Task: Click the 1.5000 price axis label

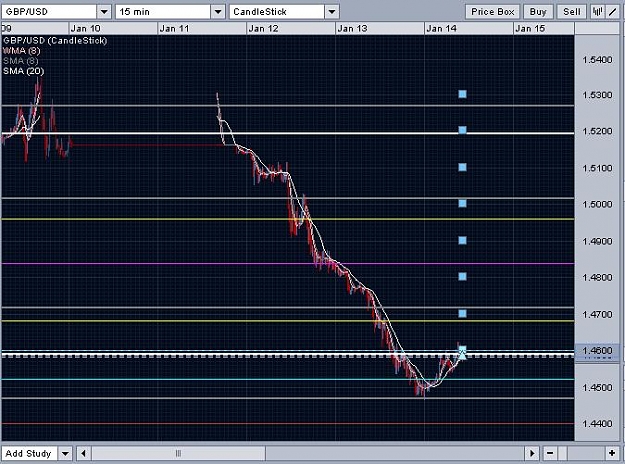Action: pos(597,204)
